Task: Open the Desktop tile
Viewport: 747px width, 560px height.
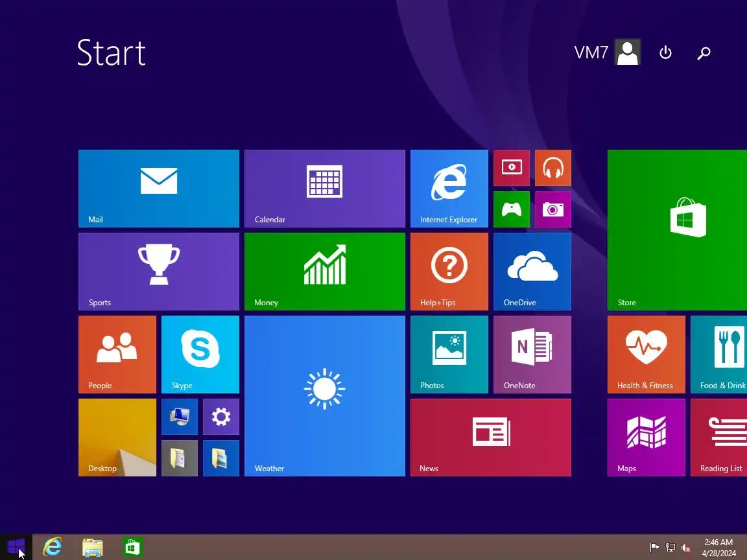Action: [117, 437]
